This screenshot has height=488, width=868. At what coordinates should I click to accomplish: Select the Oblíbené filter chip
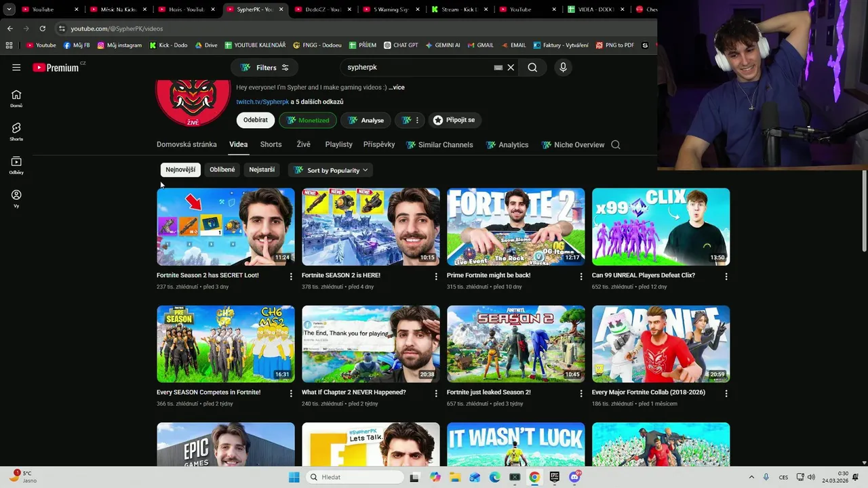(222, 170)
